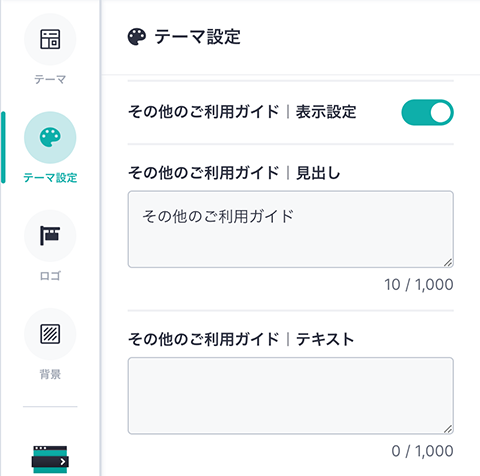
Task: Select the テーマ設定 sidebar label
Action: [x=50, y=178]
